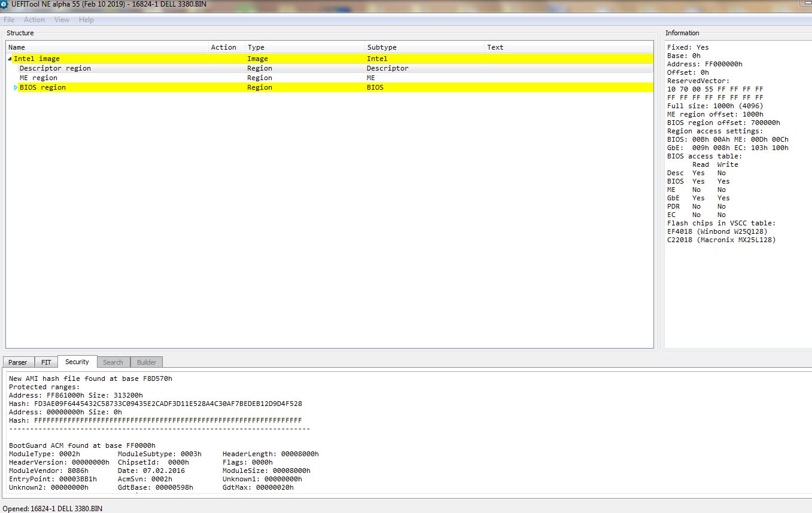Click 'HeaderLength: 00008000h' value
The width and height of the screenshot is (812, 513).
click(x=270, y=454)
